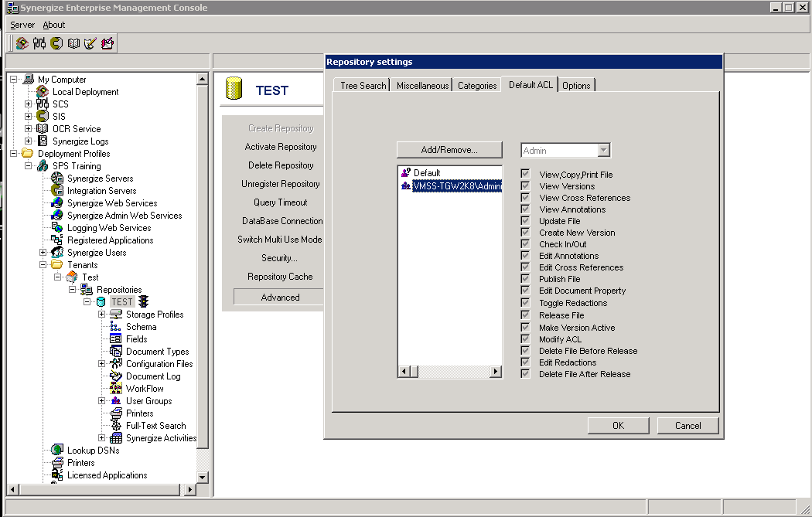Click the Synergize Web Services icon
Image resolution: width=812 pixels, height=517 pixels.
tap(57, 203)
